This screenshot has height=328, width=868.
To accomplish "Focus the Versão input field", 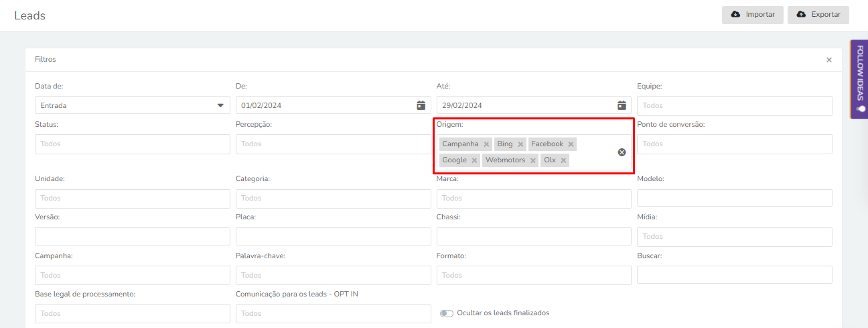I will [133, 236].
